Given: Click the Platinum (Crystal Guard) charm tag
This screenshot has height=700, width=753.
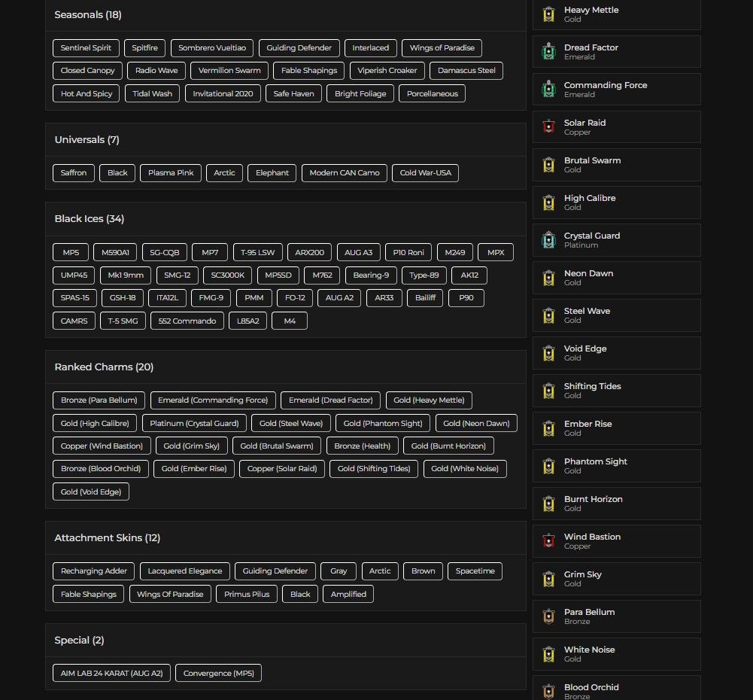Looking at the screenshot, I should click(x=194, y=423).
